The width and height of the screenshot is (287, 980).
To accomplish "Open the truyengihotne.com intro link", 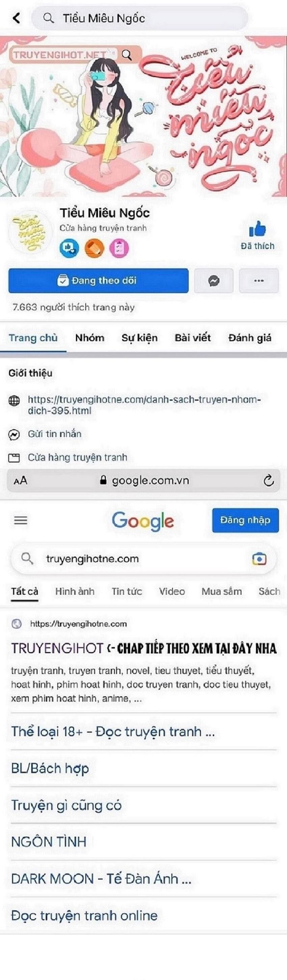I will pyautogui.click(x=144, y=405).
